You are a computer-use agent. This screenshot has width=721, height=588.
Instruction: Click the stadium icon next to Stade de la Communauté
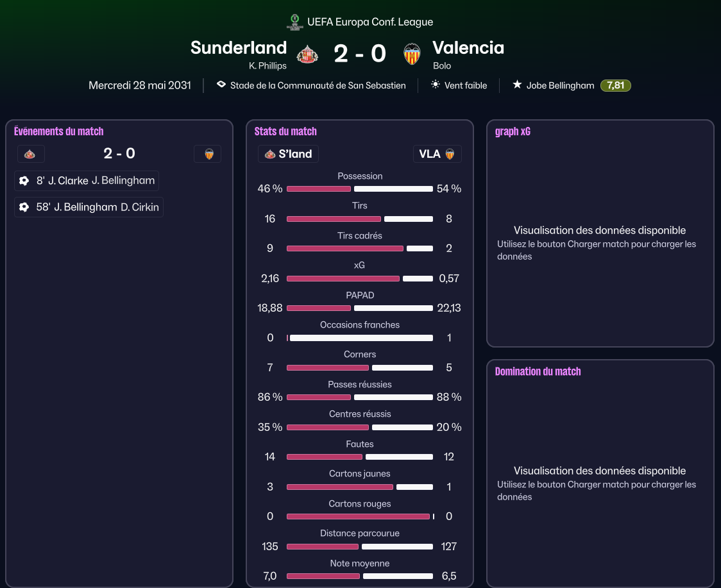click(221, 85)
